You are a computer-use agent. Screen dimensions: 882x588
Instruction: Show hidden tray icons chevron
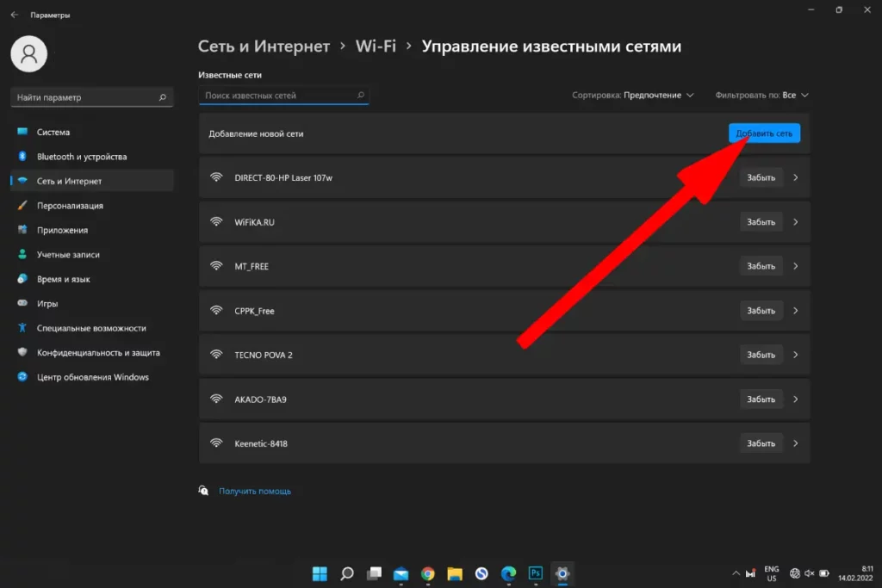click(736, 573)
